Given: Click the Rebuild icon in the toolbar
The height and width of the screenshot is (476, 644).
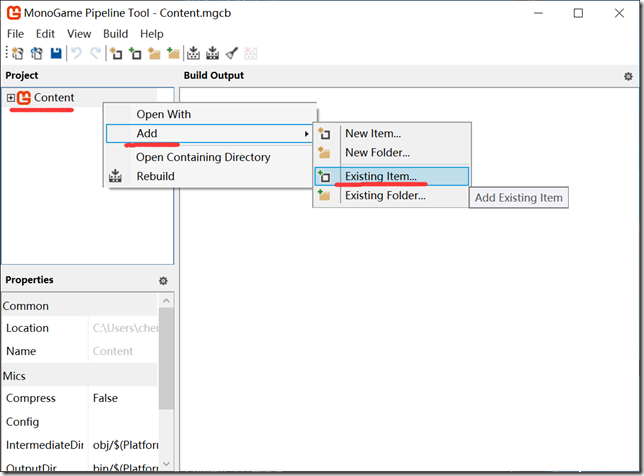Looking at the screenshot, I should 212,54.
